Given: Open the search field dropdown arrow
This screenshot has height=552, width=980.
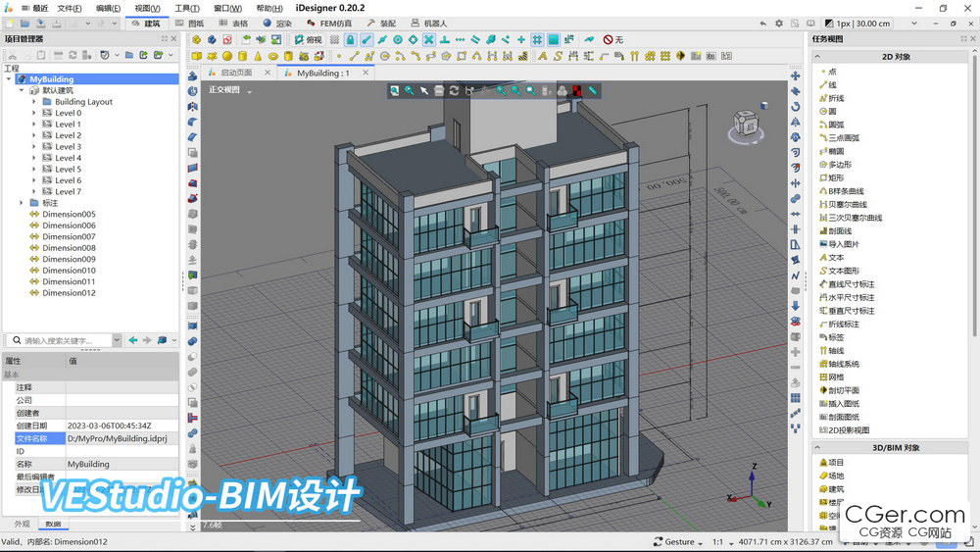Looking at the screenshot, I should click(117, 340).
